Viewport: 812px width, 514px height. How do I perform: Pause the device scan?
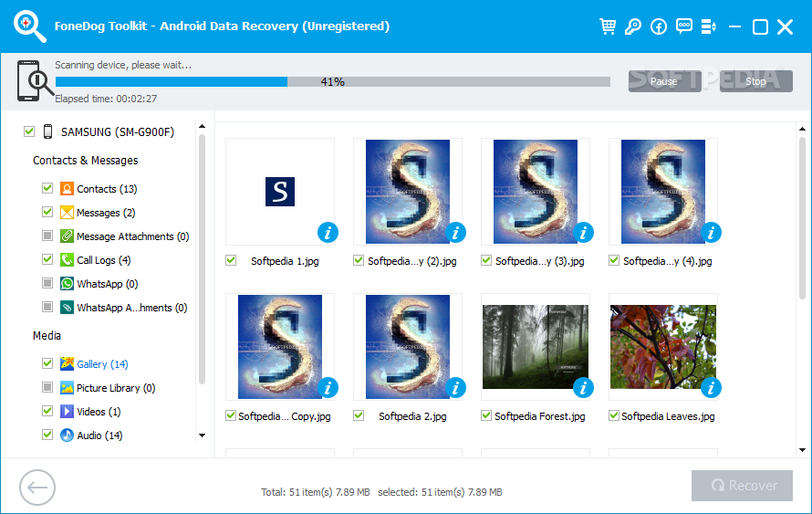click(x=664, y=81)
